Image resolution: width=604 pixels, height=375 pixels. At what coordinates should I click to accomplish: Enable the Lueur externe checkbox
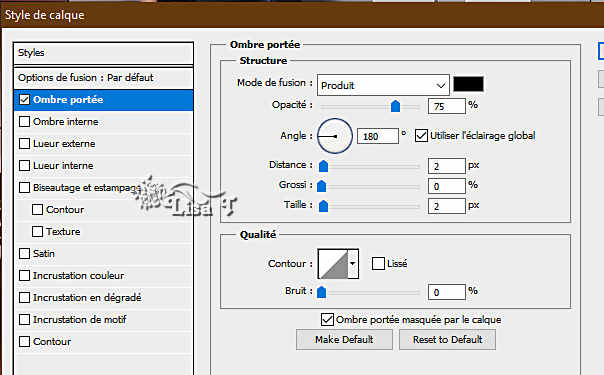click(x=24, y=144)
